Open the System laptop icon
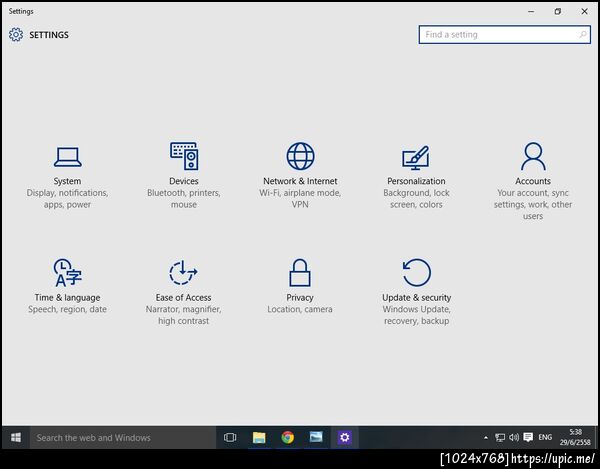The height and width of the screenshot is (469, 600). [x=67, y=157]
